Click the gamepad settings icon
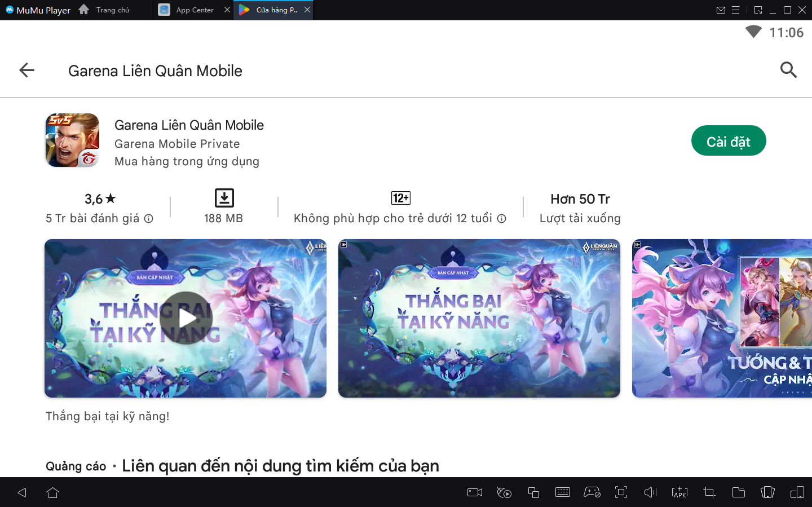The width and height of the screenshot is (812, 507). pyautogui.click(x=592, y=492)
